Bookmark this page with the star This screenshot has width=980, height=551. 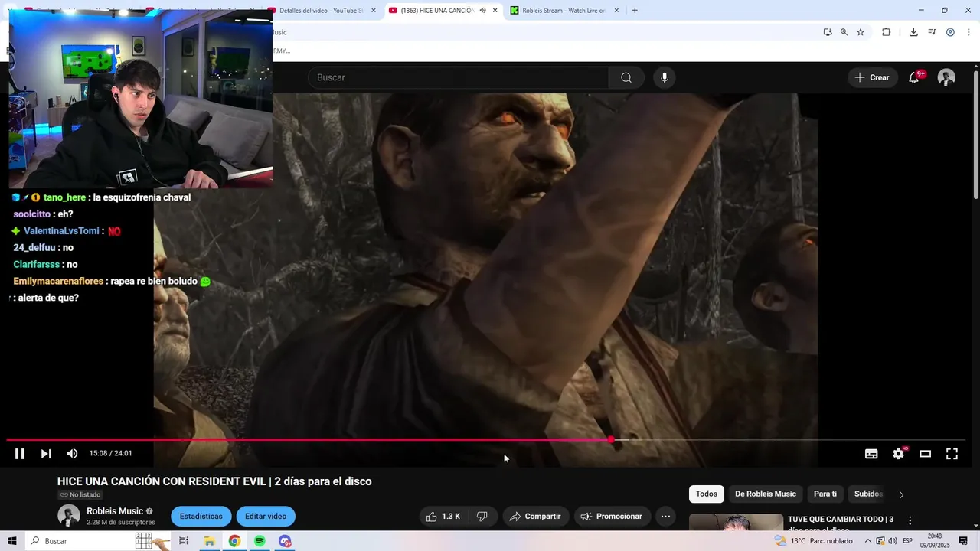point(861,32)
